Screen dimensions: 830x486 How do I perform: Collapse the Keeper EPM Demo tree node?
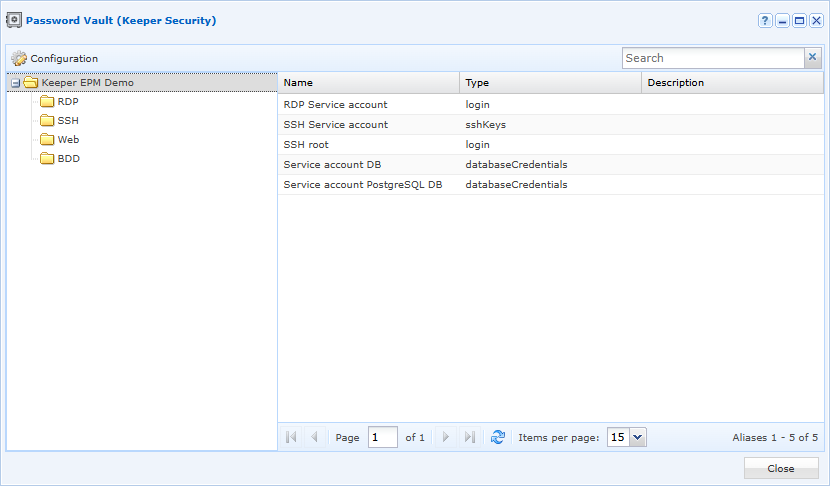[16, 83]
